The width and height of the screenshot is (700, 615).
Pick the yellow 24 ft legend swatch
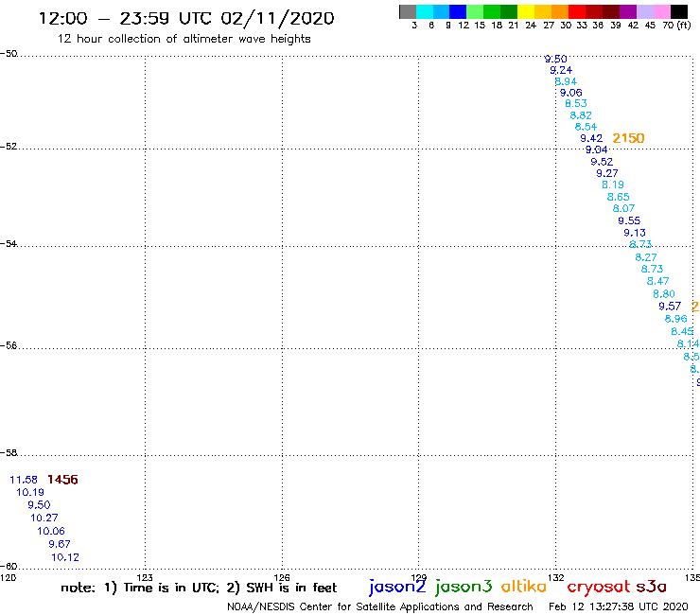click(526, 11)
